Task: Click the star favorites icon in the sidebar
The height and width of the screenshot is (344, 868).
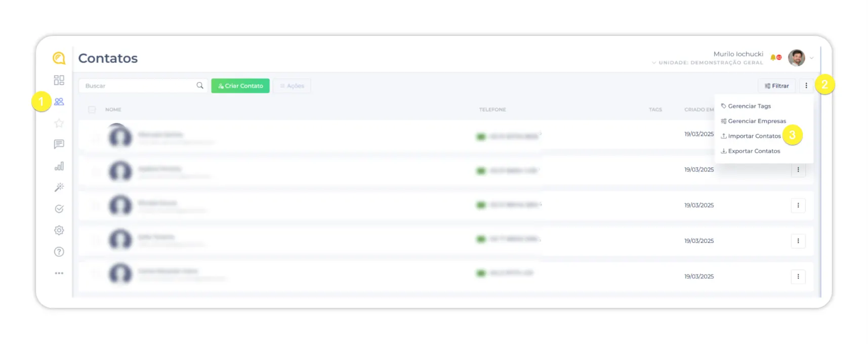Action: point(59,123)
